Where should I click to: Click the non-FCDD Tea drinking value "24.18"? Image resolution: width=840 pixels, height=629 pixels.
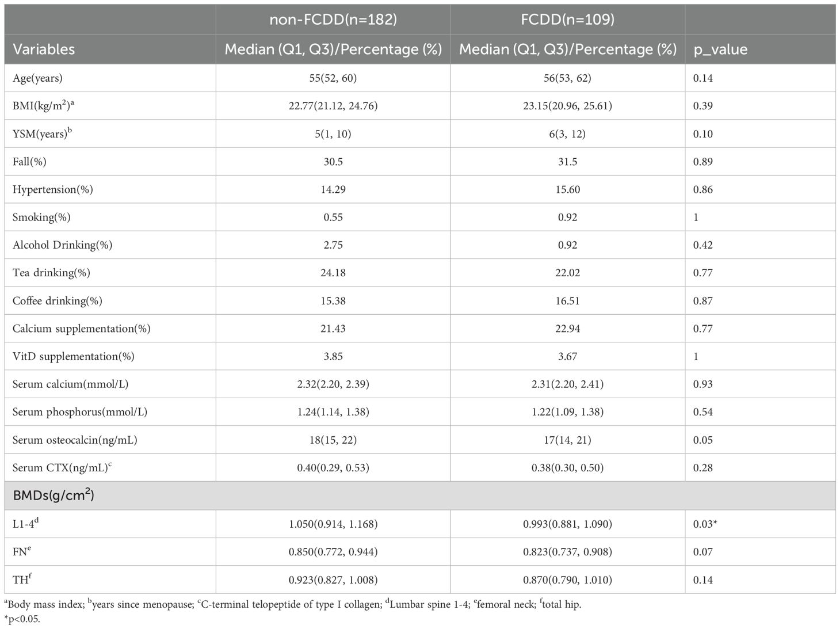click(333, 273)
